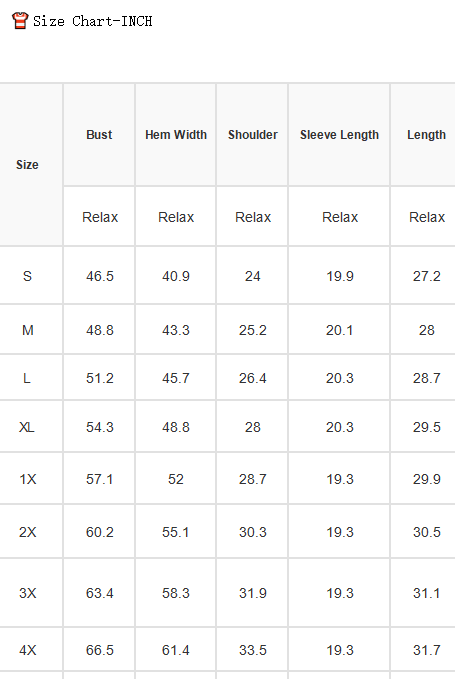Select the 4X size row label
The image size is (455, 679).
tap(28, 650)
